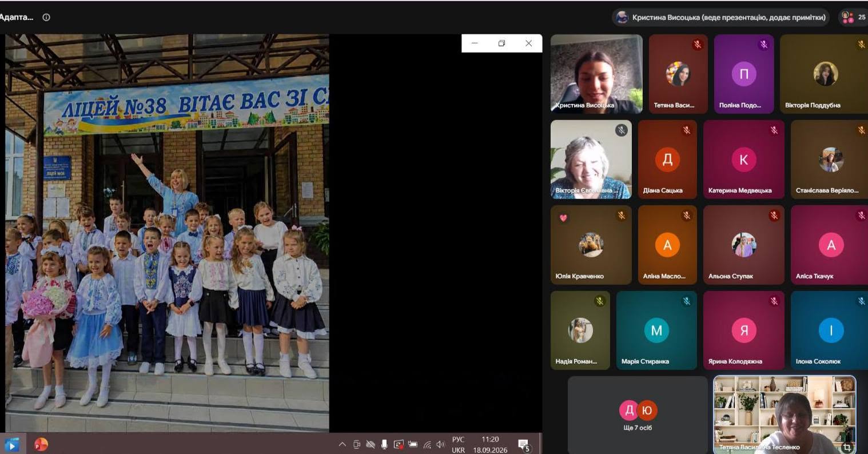
Task: Click the Діана Сацька name label
Action: pyautogui.click(x=662, y=190)
